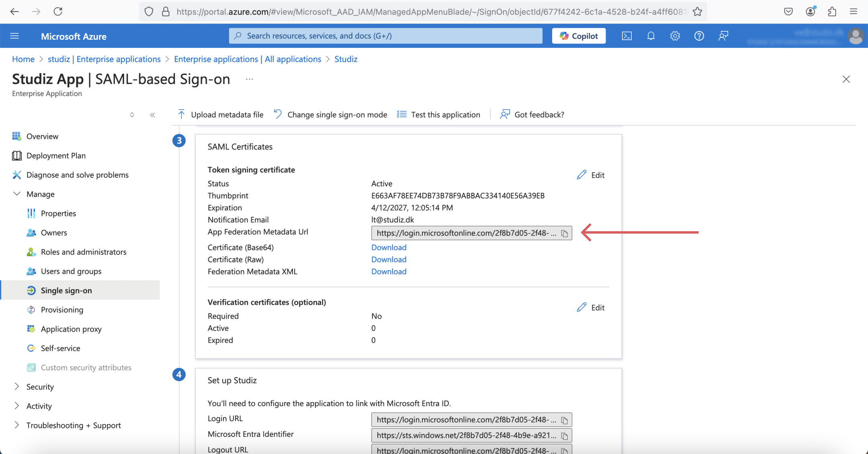Reload the page in the browser
Screen dimensions: 868x454
pos(58,12)
